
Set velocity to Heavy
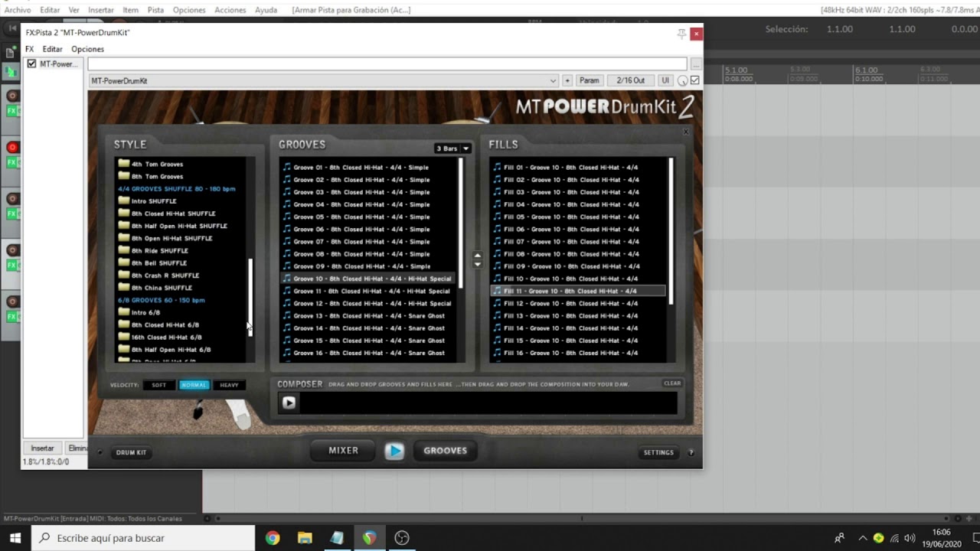coord(229,385)
